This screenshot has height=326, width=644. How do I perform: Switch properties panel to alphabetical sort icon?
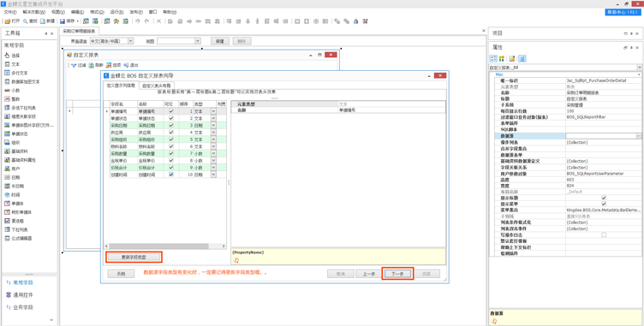point(501,59)
